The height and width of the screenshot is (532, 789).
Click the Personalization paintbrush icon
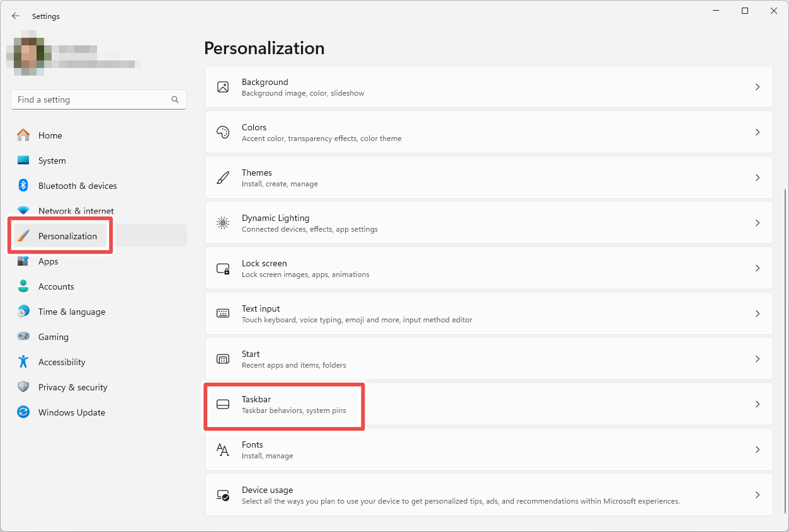point(23,236)
